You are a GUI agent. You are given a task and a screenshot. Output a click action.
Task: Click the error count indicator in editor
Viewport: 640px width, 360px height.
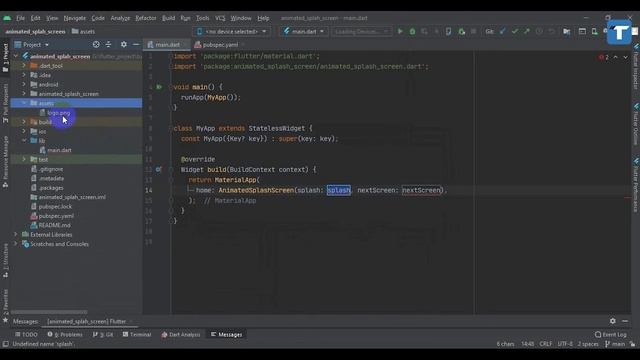pyautogui.click(x=604, y=57)
